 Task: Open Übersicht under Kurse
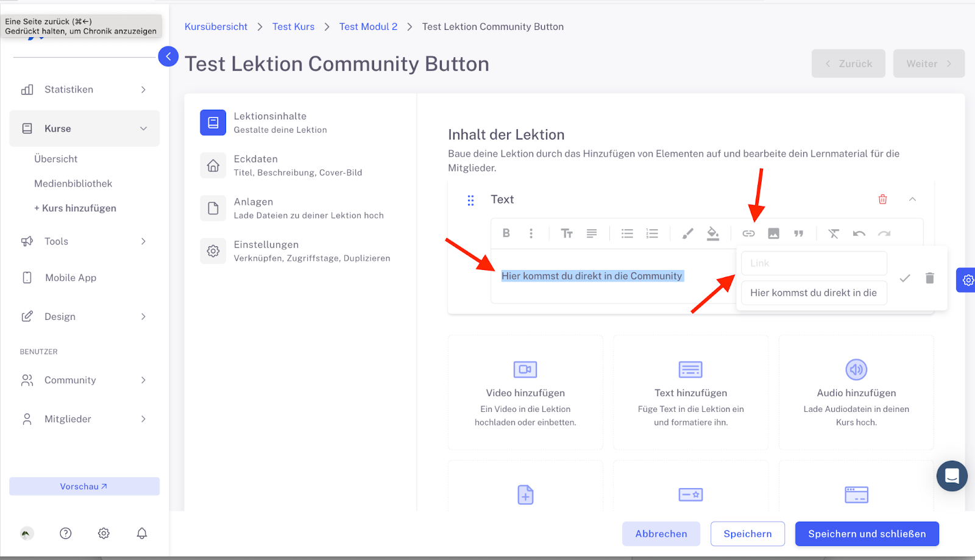tap(56, 159)
